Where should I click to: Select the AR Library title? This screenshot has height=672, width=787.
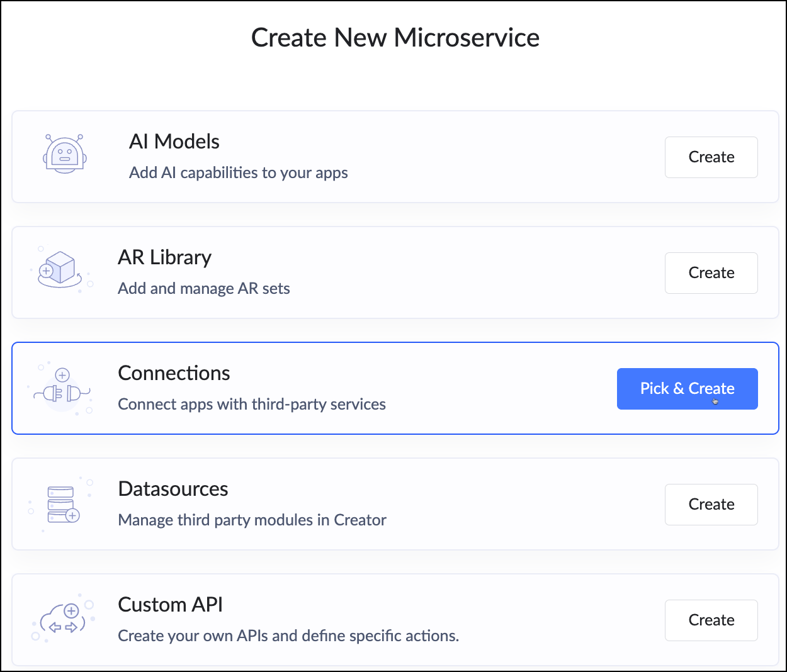tap(164, 257)
